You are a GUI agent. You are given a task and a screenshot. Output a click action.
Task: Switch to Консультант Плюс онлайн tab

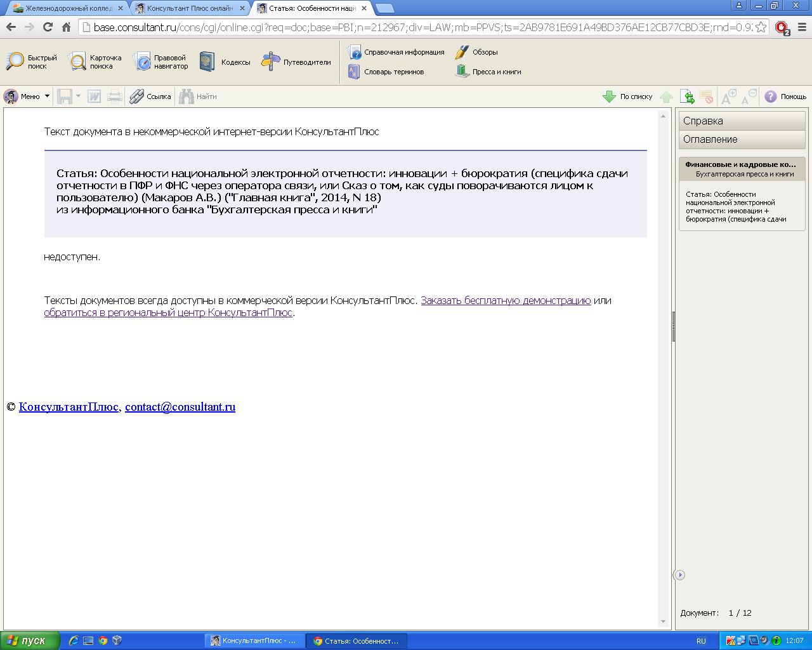tap(188, 8)
